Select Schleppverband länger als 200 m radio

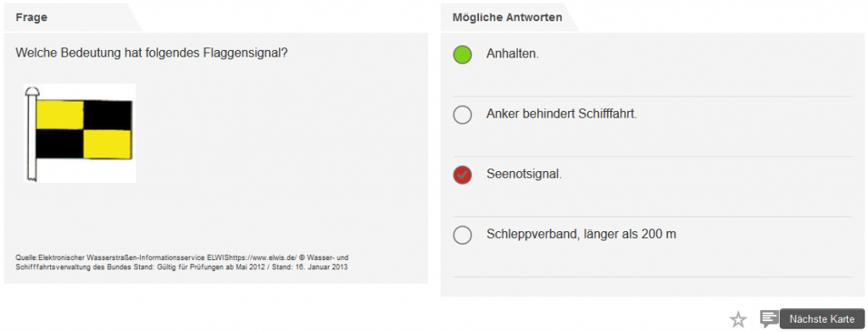pyautogui.click(x=462, y=235)
